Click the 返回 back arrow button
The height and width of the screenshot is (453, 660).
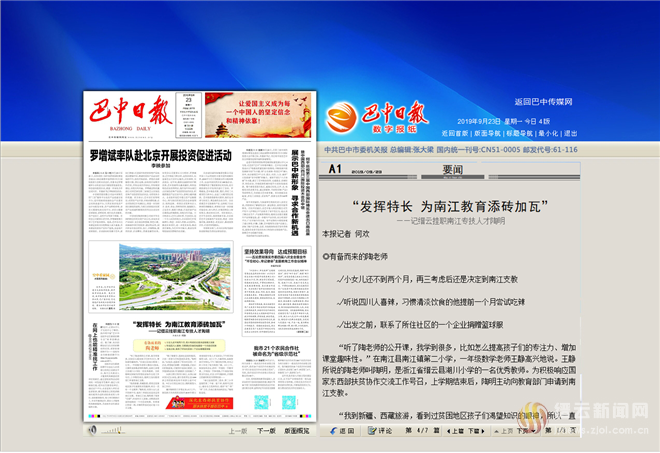coord(342,431)
